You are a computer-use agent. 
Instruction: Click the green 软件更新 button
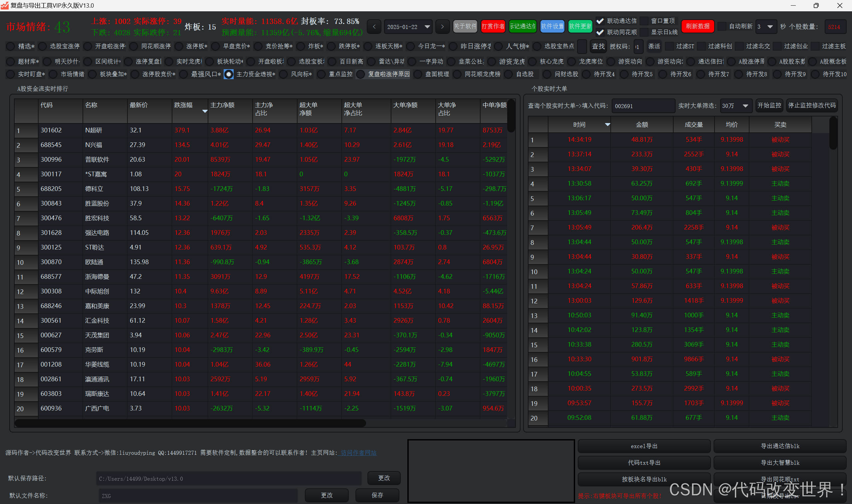pos(580,26)
